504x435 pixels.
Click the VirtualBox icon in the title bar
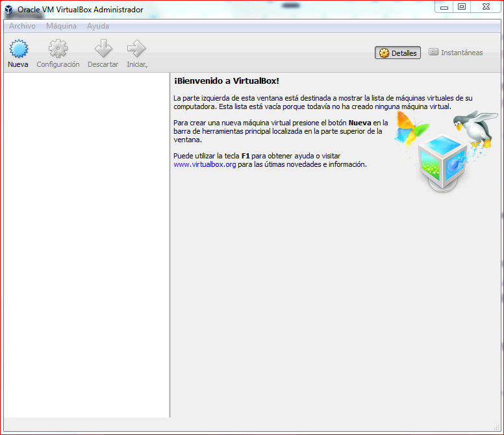(x=9, y=10)
